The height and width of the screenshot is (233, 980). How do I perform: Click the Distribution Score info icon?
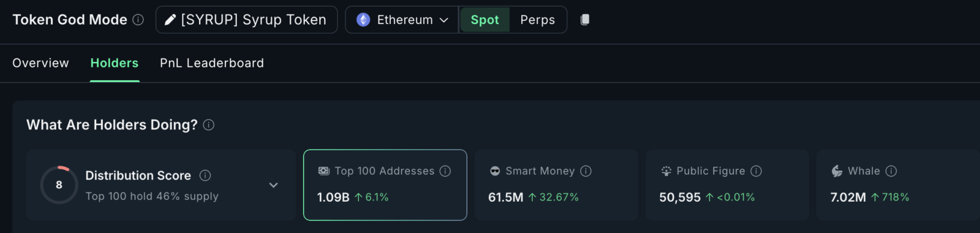pos(205,175)
